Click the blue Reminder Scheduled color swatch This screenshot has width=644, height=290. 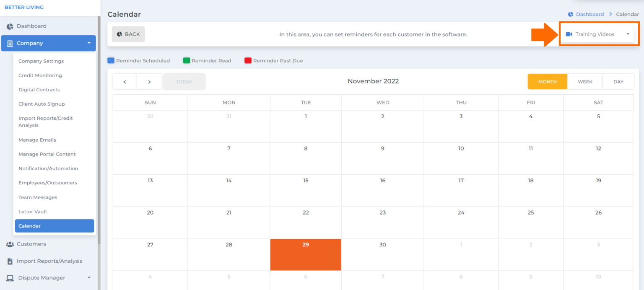click(111, 60)
